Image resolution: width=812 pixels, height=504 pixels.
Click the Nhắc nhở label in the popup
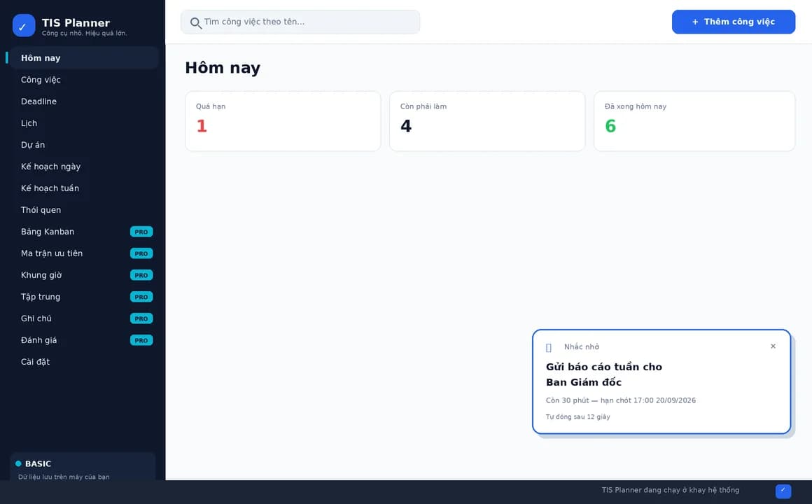[x=582, y=347]
